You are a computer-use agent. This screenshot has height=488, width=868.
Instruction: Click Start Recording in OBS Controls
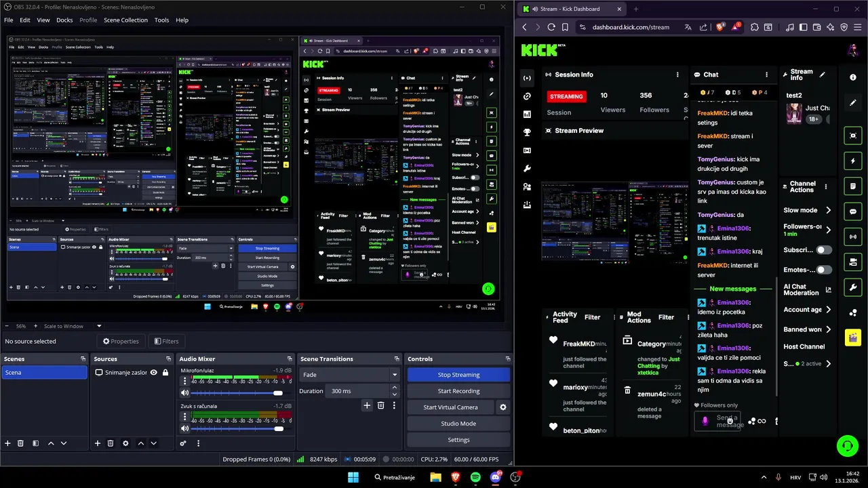pyautogui.click(x=458, y=391)
